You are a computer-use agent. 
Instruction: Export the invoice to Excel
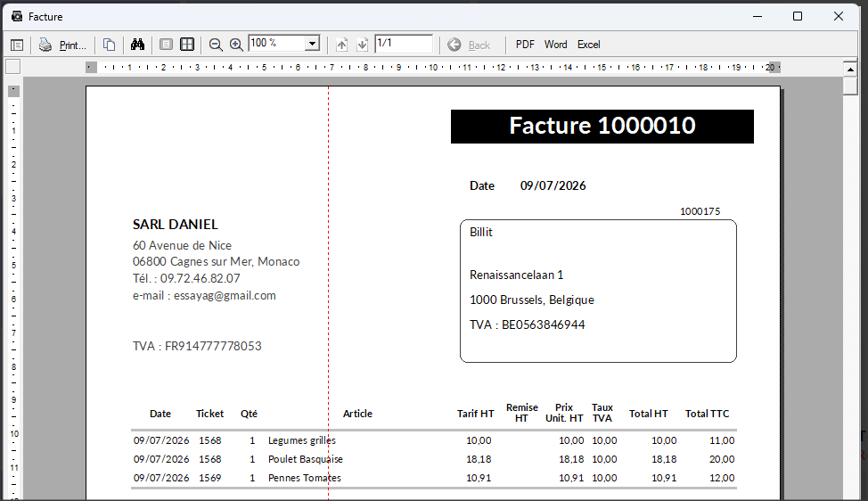pyautogui.click(x=588, y=45)
